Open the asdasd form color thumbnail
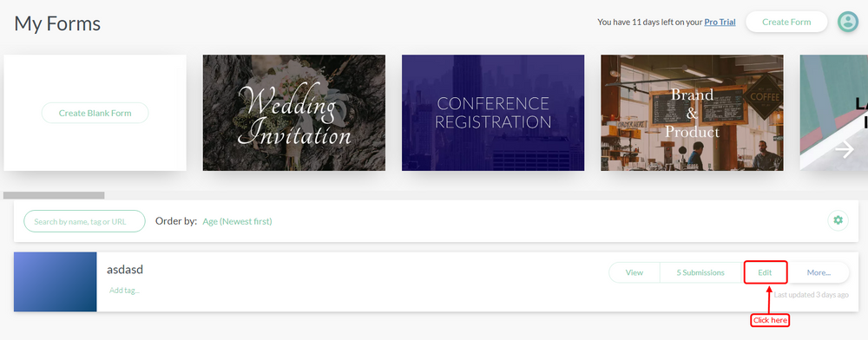This screenshot has height=340, width=868. pos(56,282)
